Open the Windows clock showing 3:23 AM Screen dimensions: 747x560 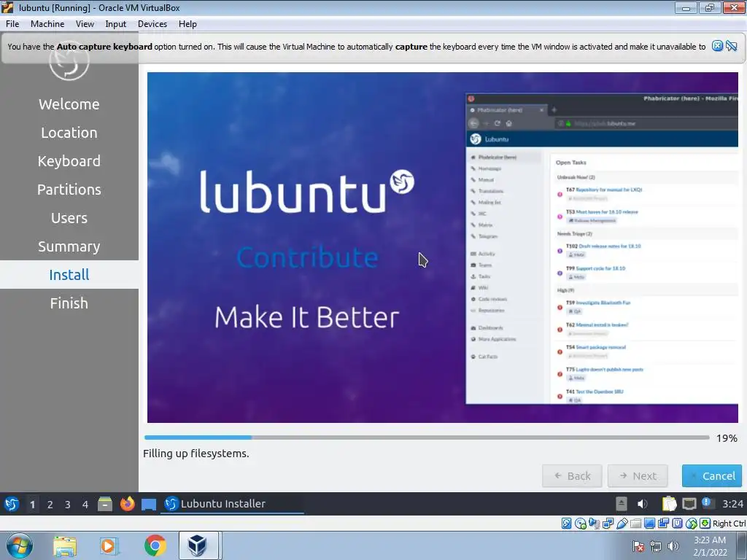click(x=710, y=546)
